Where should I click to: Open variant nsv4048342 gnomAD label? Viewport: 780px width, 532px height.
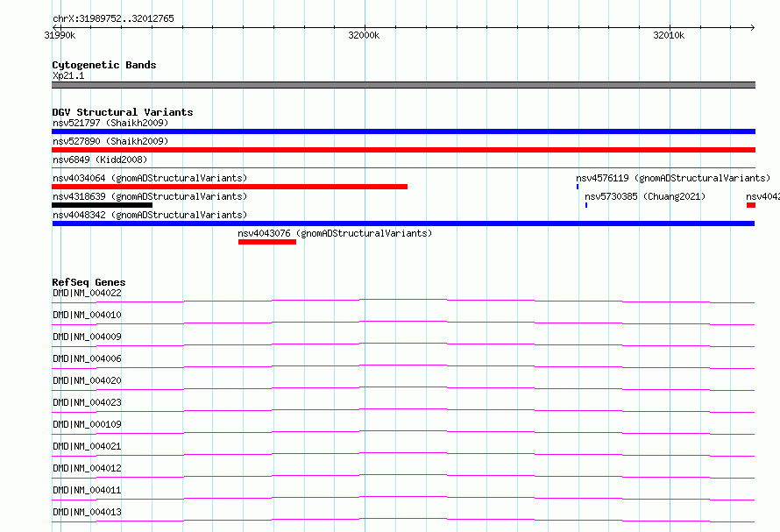tap(150, 215)
